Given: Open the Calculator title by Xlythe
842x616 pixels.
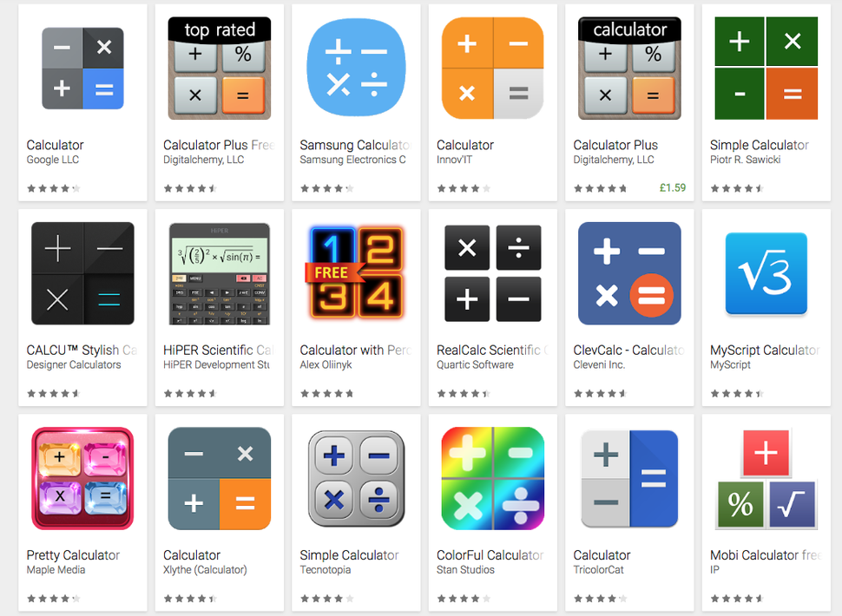Looking at the screenshot, I should (x=192, y=554).
